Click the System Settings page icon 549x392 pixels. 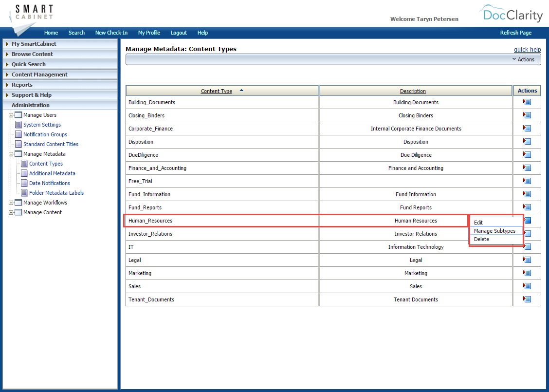[x=18, y=125]
